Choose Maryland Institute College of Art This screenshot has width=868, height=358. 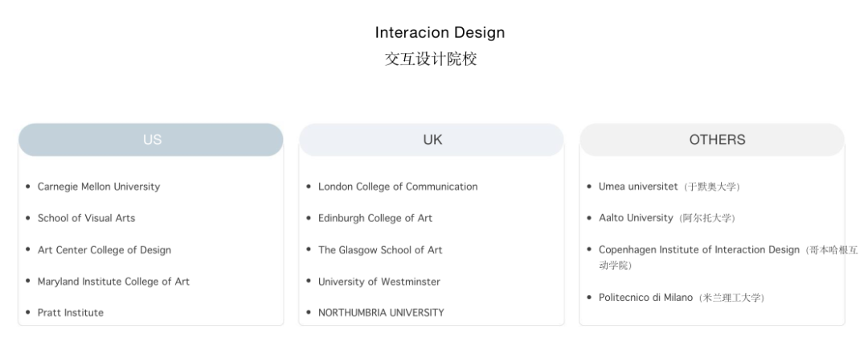[113, 282]
